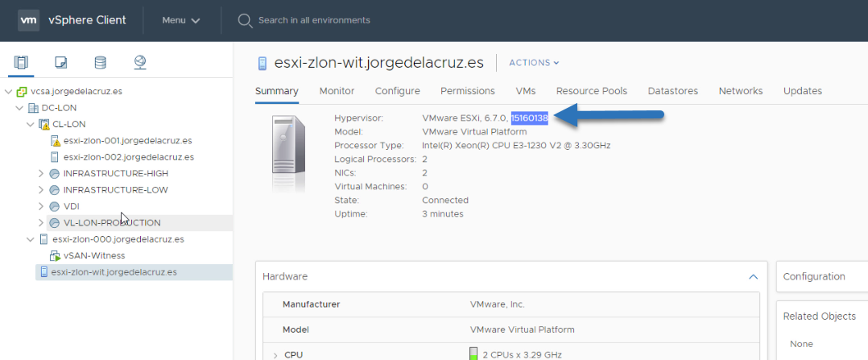The image size is (868, 360).
Task: Switch to the Resource Pools tab
Action: point(592,91)
